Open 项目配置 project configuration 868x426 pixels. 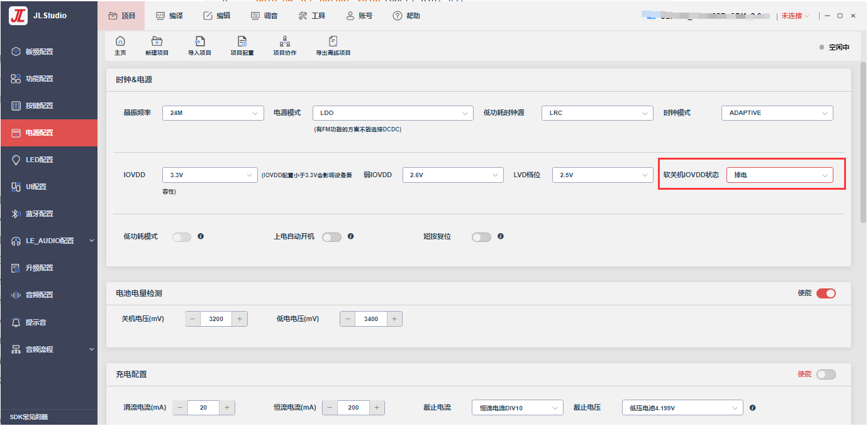242,46
